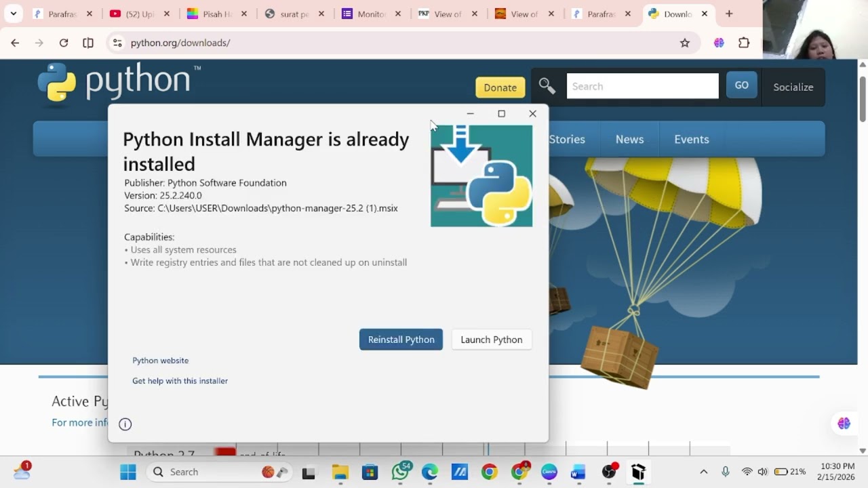The height and width of the screenshot is (488, 868).
Task: Click the Reinstall Python button
Action: (401, 340)
